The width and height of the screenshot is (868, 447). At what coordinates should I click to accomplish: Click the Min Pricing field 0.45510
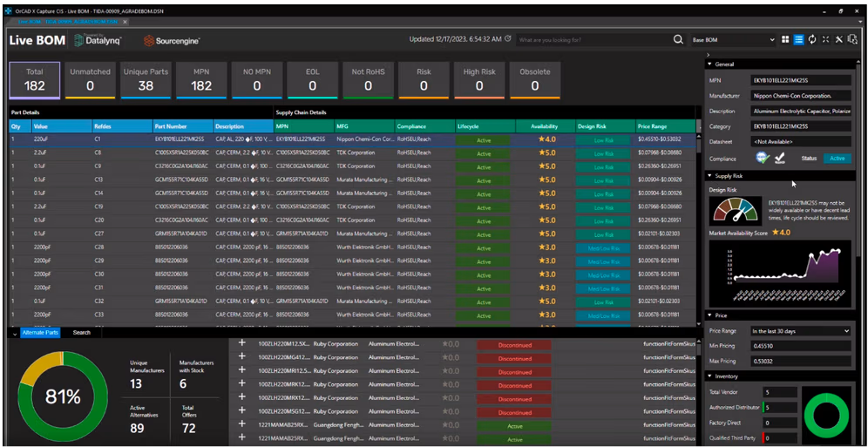click(801, 346)
